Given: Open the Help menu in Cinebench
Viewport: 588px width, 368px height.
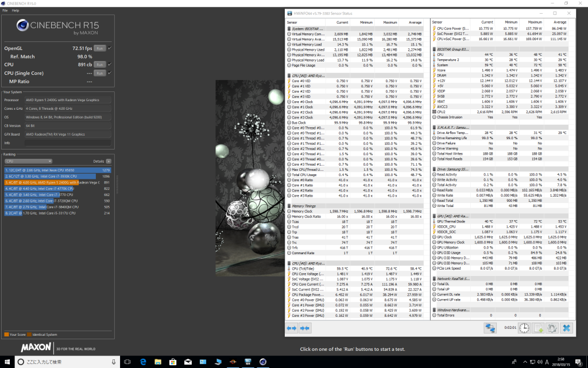Looking at the screenshot, I should [16, 10].
